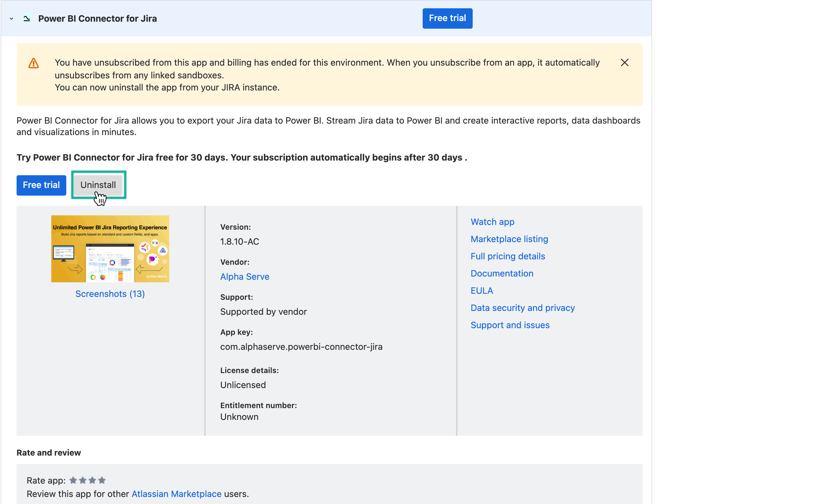Click the Power BI Connector app icon
The height and width of the screenshot is (504, 837).
[x=26, y=18]
